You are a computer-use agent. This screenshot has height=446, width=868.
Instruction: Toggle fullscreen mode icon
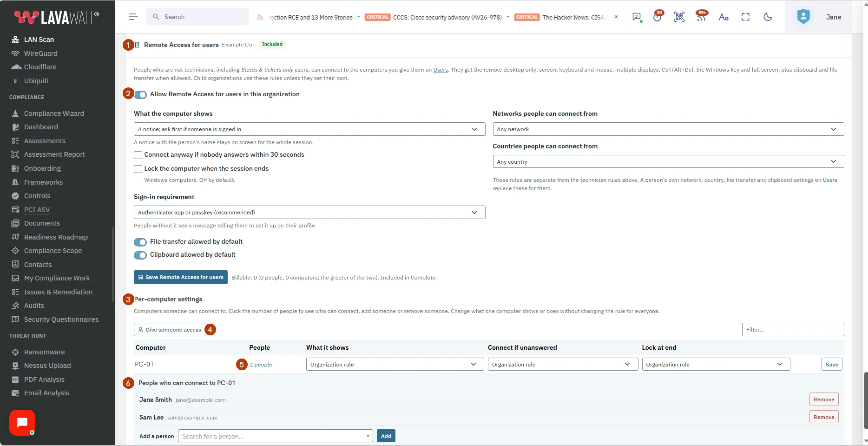click(x=745, y=17)
